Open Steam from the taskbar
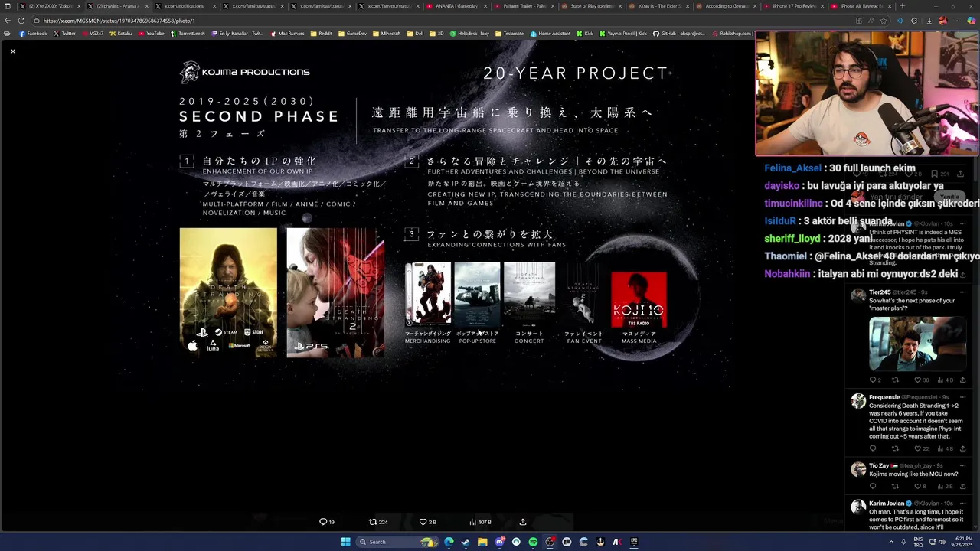 465,542
